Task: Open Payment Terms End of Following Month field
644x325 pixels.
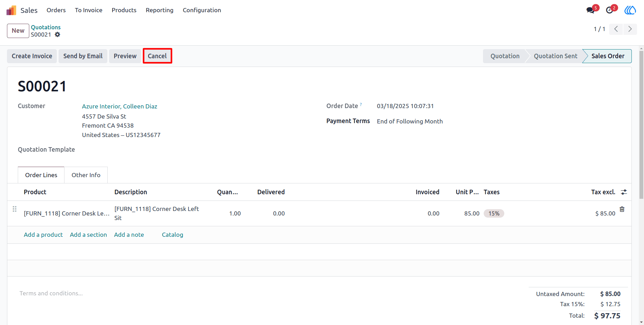Action: pos(410,121)
